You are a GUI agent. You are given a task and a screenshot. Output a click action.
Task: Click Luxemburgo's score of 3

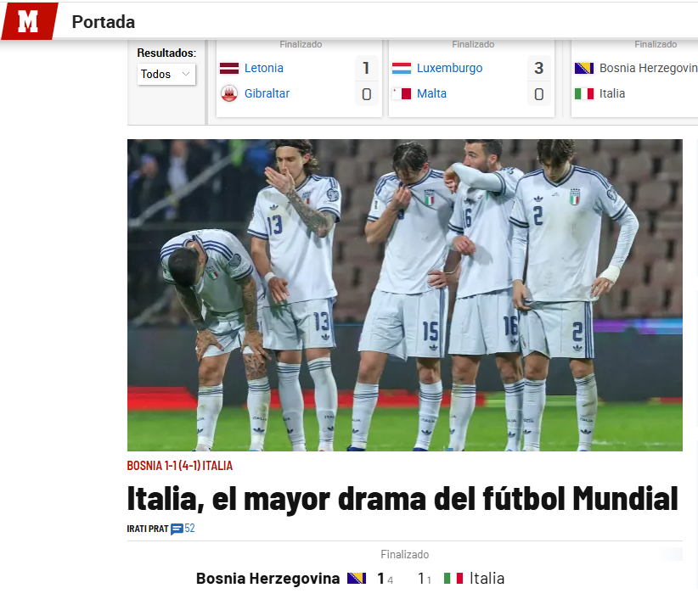[x=538, y=68]
